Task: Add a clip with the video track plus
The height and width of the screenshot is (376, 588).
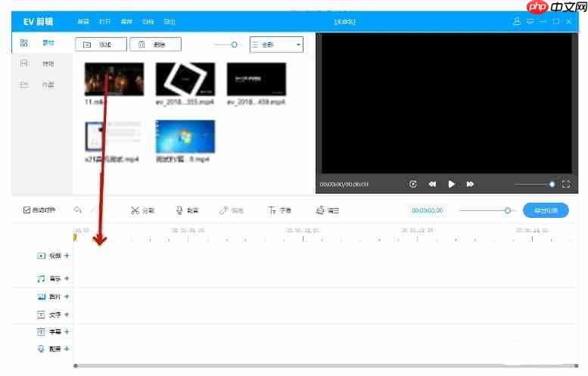Action: pos(67,255)
